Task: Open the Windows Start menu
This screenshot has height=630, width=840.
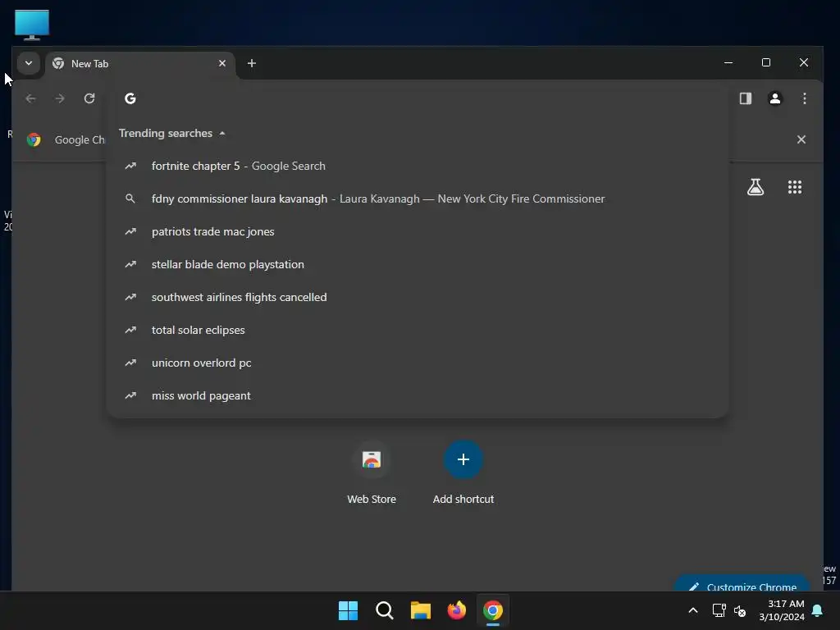Action: [x=348, y=610]
